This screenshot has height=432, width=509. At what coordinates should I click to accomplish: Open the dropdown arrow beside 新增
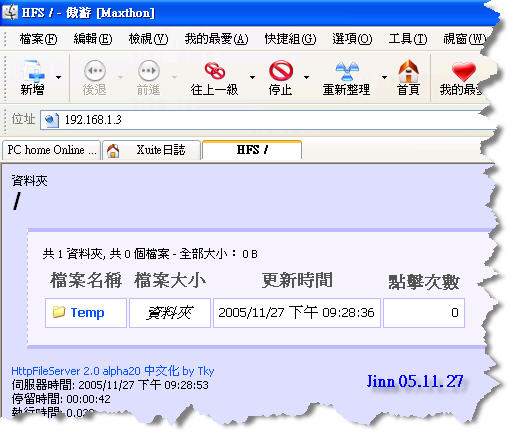click(x=59, y=77)
